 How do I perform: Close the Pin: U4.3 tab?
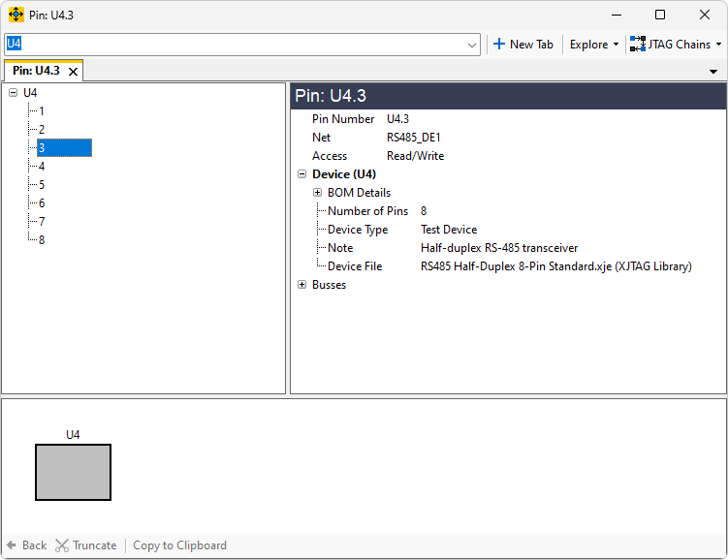click(x=73, y=72)
